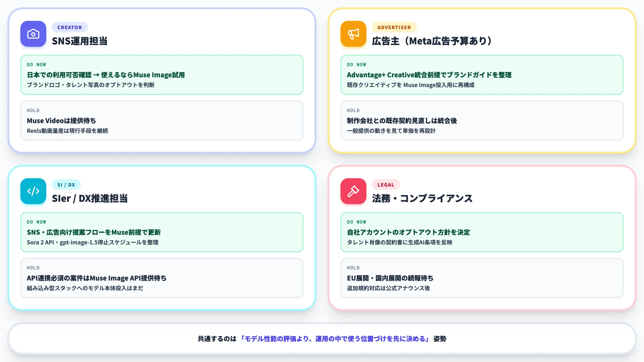Select the CREATOR badge
Viewport: 644px width, 362px height.
tap(70, 27)
